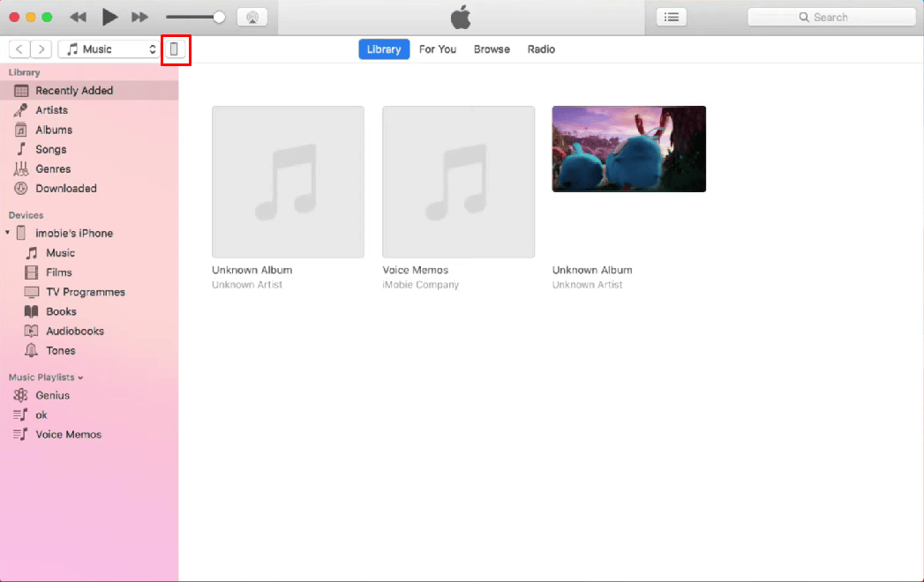Open the Radio tab
The image size is (924, 582).
[541, 49]
